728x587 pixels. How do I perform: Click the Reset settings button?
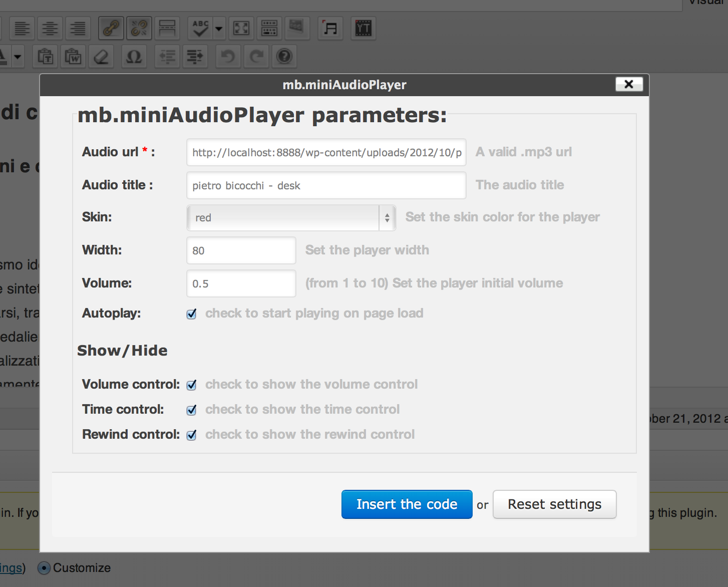pyautogui.click(x=554, y=504)
